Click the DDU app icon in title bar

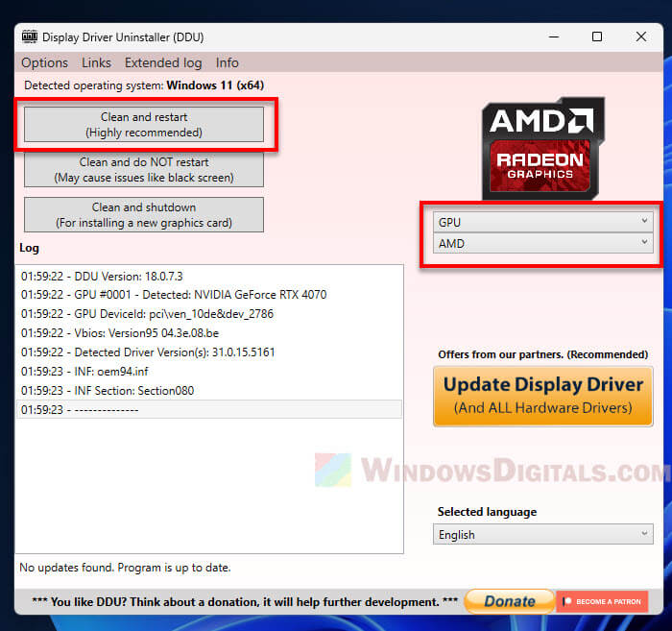pyautogui.click(x=30, y=36)
